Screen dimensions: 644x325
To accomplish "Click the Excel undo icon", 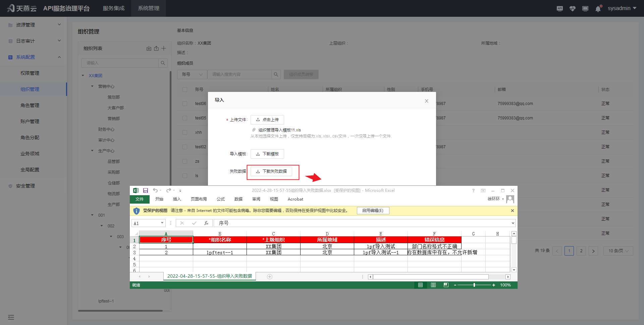I will coord(155,191).
